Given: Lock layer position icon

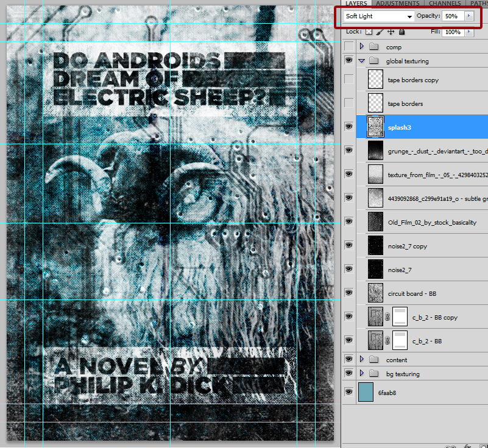Looking at the screenshot, I should [391, 32].
